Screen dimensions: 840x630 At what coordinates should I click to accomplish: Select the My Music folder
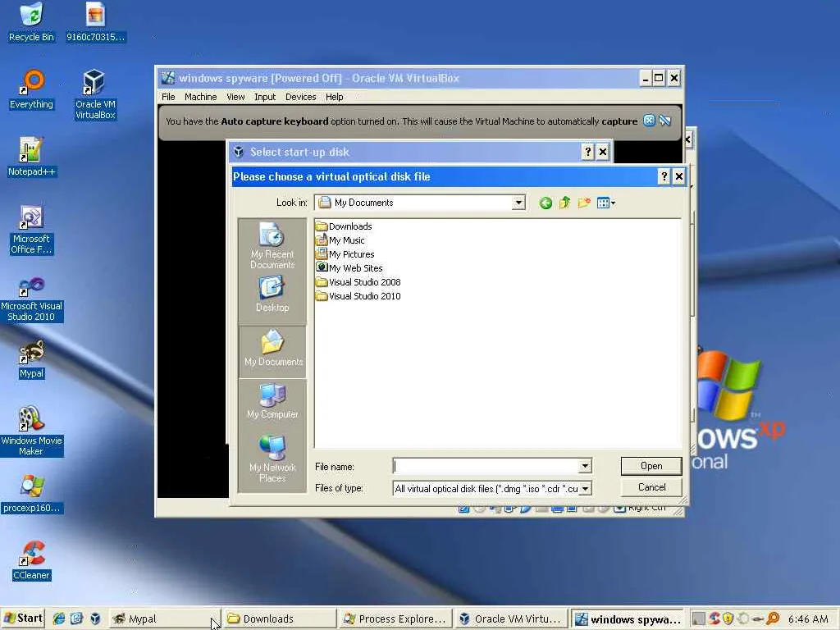tap(340, 240)
